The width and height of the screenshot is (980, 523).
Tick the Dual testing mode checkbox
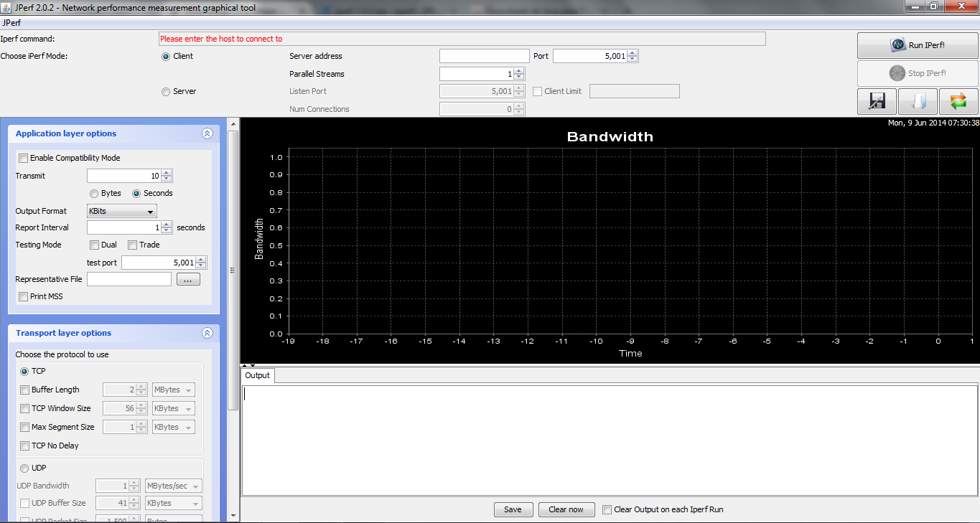95,245
